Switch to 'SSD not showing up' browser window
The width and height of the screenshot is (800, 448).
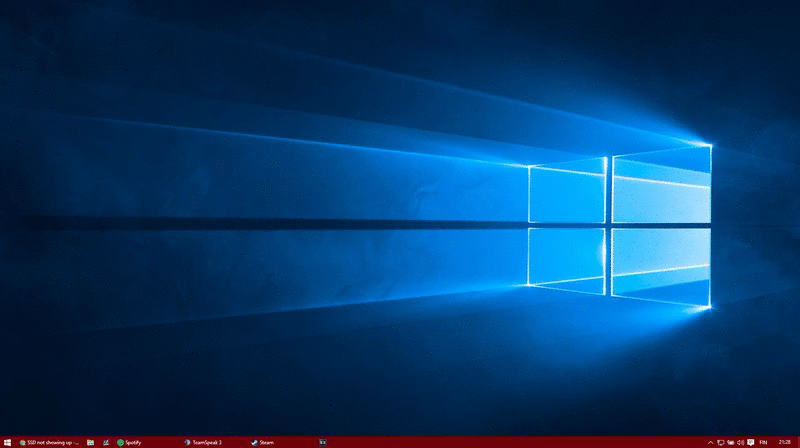49,442
